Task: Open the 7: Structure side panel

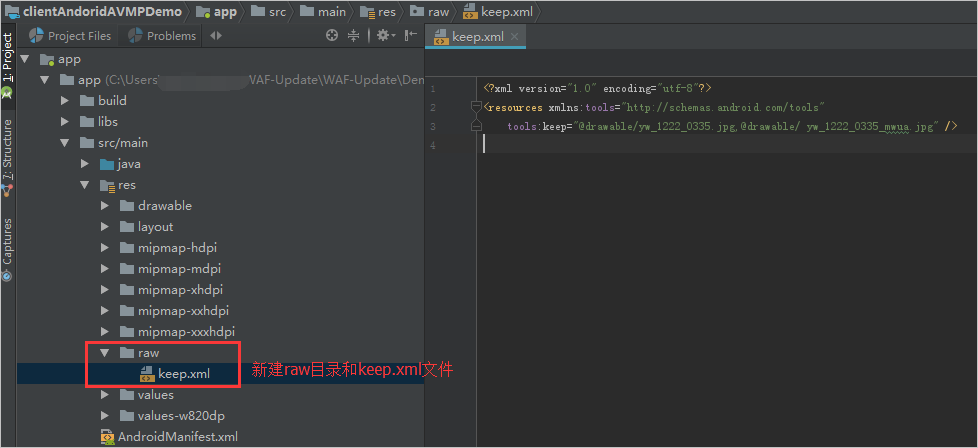Action: click(x=7, y=157)
